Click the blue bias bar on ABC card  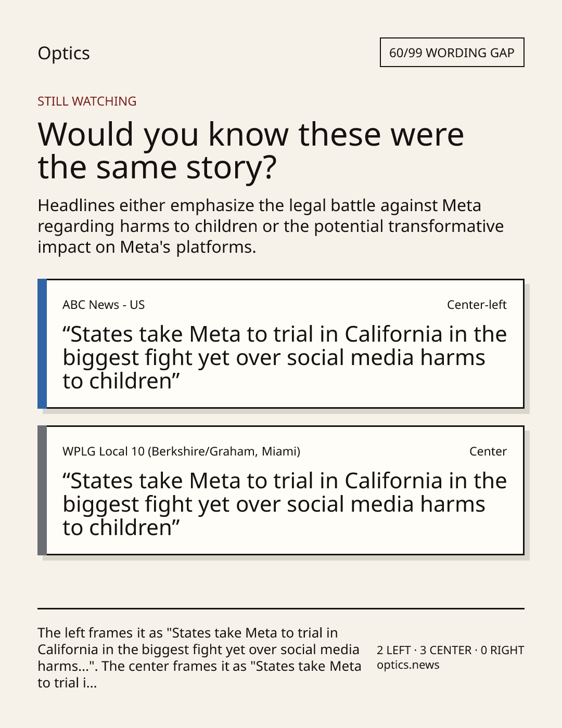[42, 344]
